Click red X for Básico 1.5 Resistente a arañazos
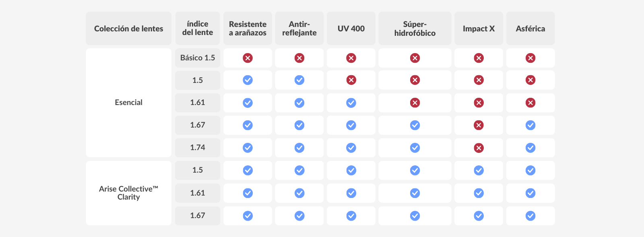 [248, 58]
